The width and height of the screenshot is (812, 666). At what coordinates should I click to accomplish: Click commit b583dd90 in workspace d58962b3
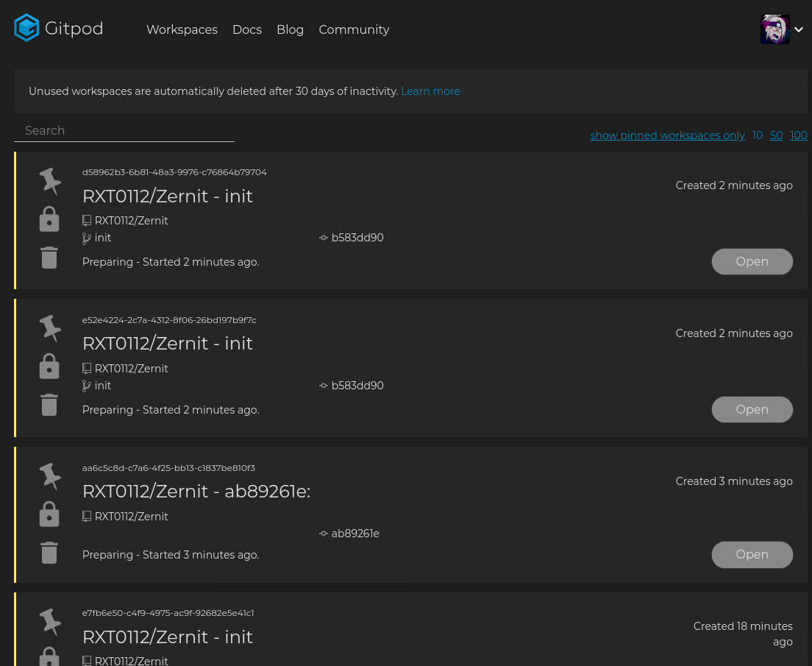pyautogui.click(x=357, y=238)
